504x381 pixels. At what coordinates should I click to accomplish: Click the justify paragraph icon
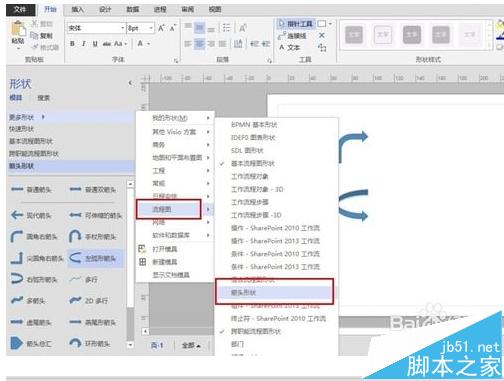pos(222,44)
